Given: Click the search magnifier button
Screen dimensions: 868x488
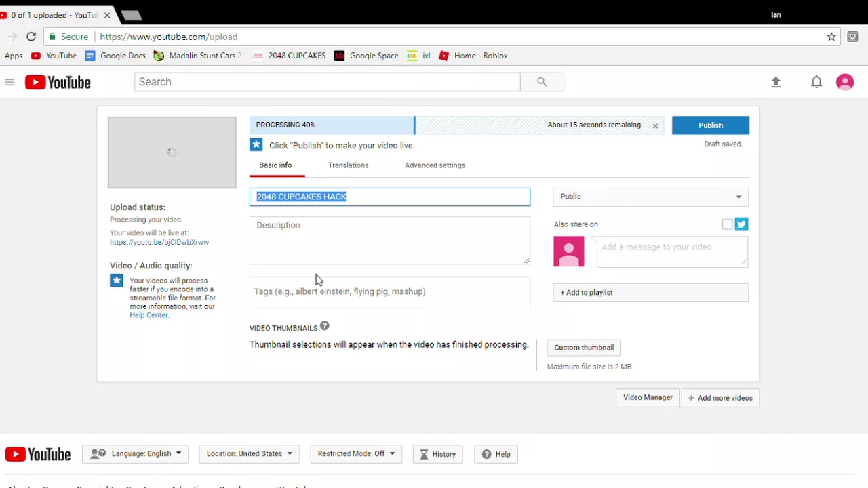Looking at the screenshot, I should tap(542, 82).
